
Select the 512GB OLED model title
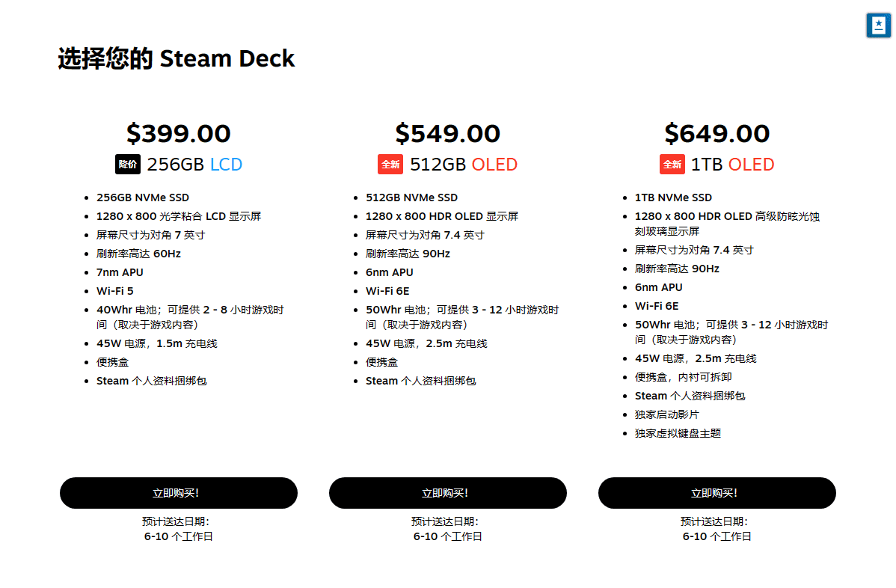tap(464, 165)
